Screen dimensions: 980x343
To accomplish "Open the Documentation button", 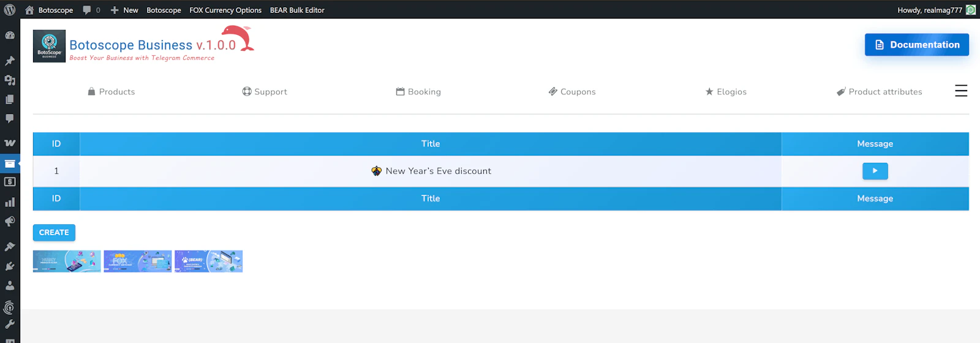I will coord(917,45).
